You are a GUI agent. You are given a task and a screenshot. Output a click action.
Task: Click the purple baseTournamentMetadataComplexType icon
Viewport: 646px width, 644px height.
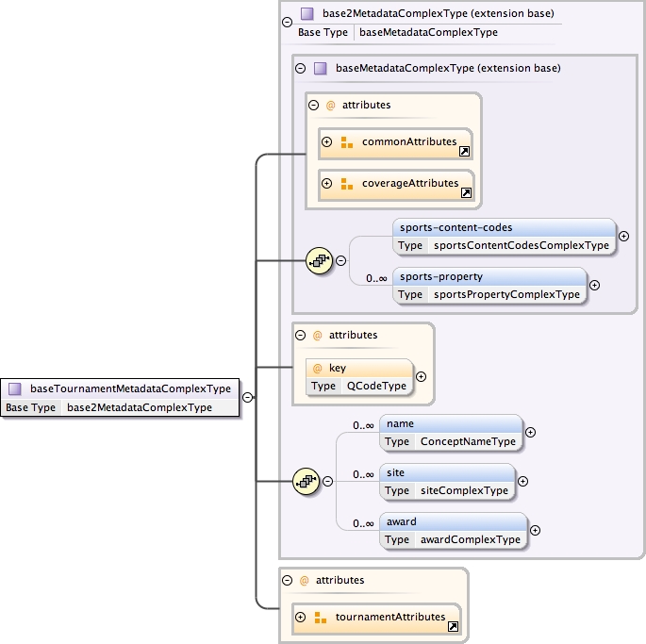(x=15, y=388)
